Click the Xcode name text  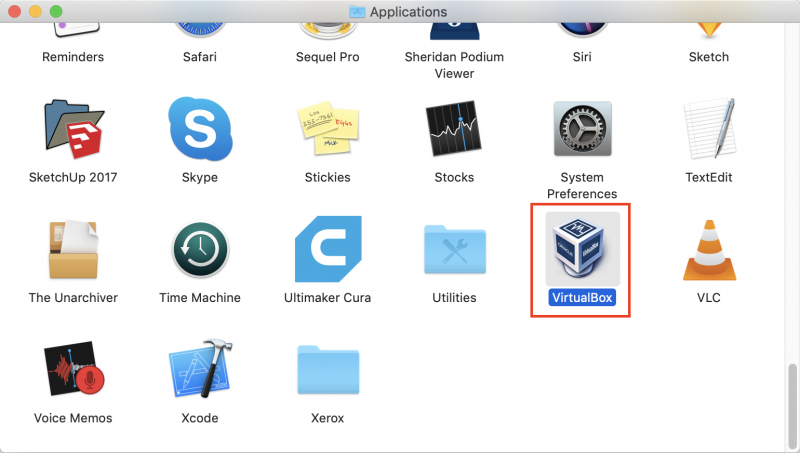(199, 418)
